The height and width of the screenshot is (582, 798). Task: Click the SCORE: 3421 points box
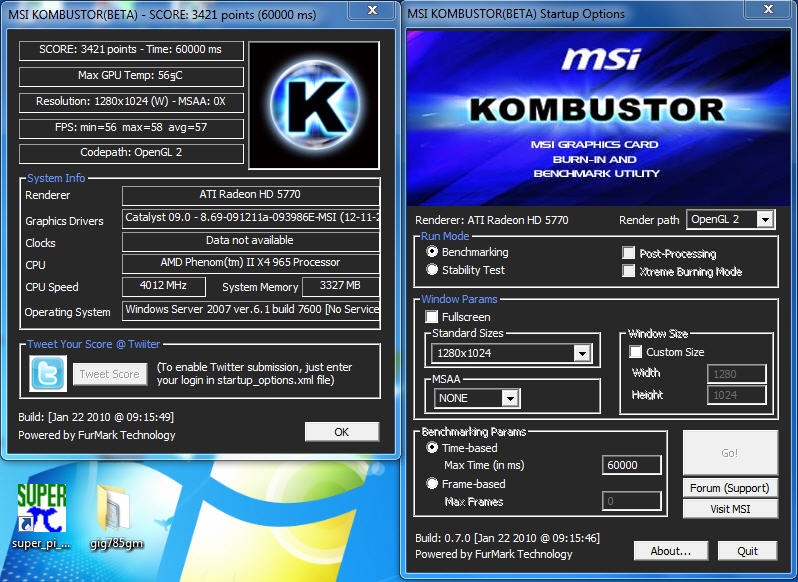click(x=131, y=50)
